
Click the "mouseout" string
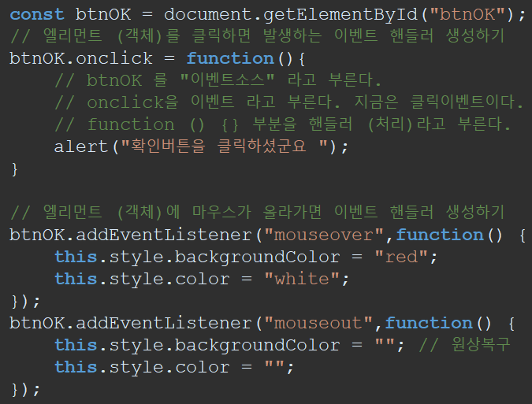tap(318, 323)
